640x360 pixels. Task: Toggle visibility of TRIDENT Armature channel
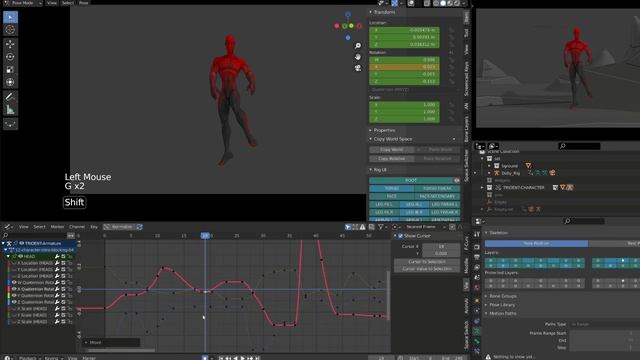click(x=21, y=243)
